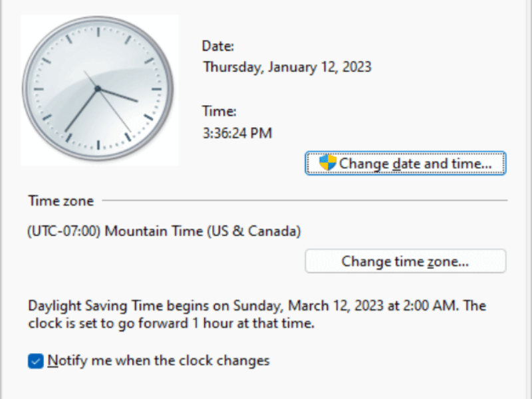Click the 3 o'clock tick mark on the clock
This screenshot has height=399, width=532.
pyautogui.click(x=156, y=89)
